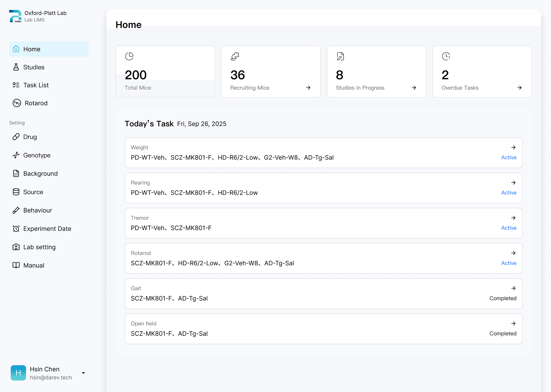Click 'PD-WT-Veh、SCZ-MK801-F、HD-R6/2-Low' in the Rearing row
Screen dimensions: 551x392
194,193
